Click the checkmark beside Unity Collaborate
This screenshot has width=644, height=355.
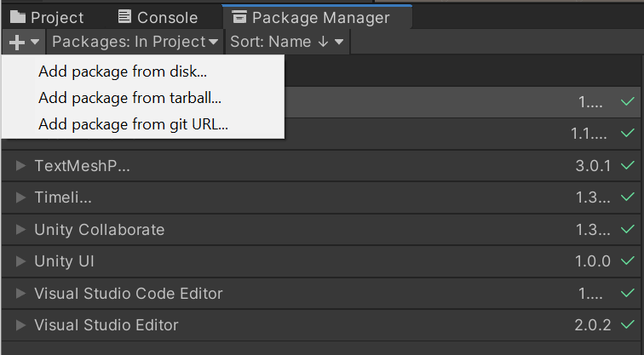[x=628, y=230]
